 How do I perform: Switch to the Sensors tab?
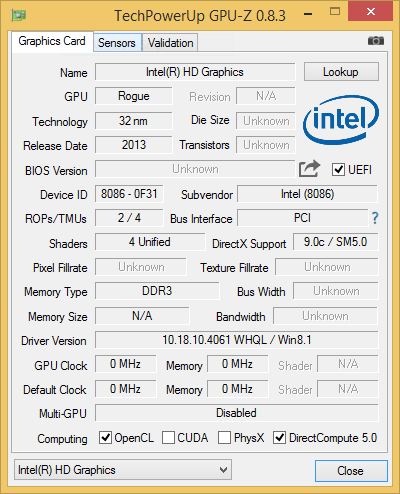117,42
